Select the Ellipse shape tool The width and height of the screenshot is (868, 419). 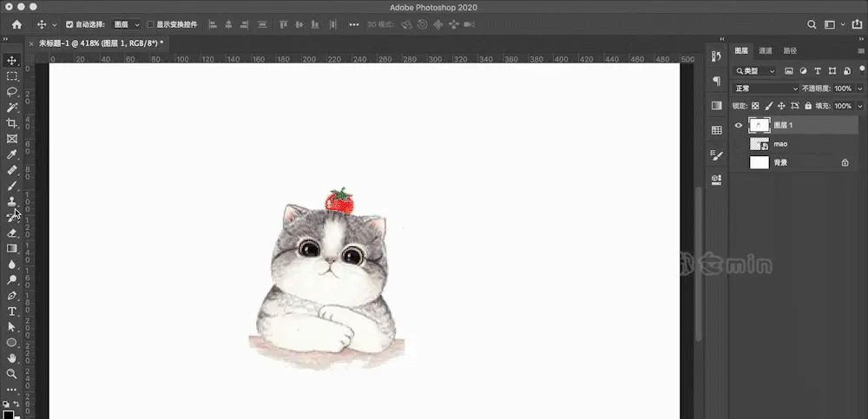pos(11,343)
